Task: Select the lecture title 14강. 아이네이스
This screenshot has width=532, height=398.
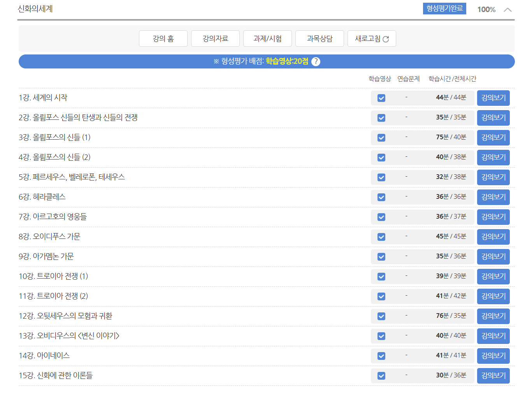Action: [44, 356]
